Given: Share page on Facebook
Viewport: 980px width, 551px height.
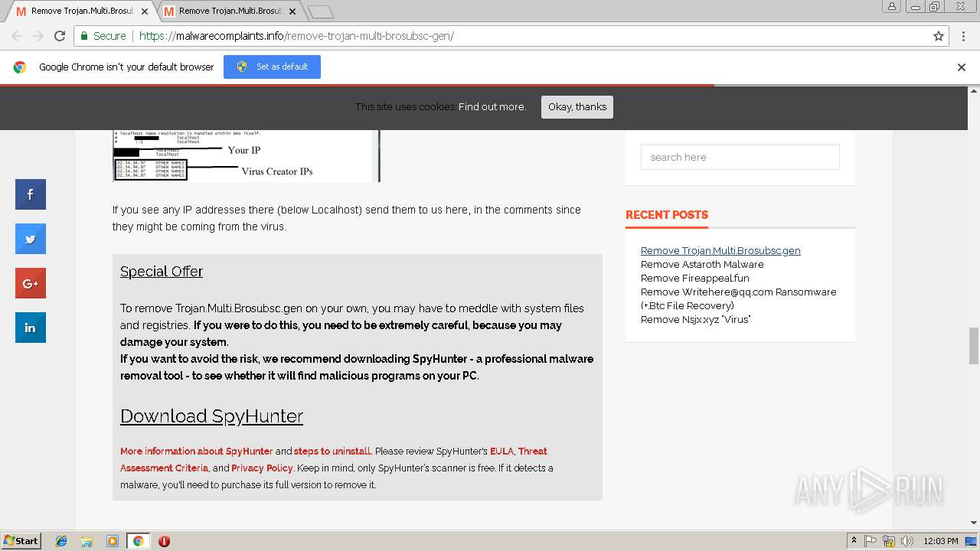Looking at the screenshot, I should coord(31,194).
